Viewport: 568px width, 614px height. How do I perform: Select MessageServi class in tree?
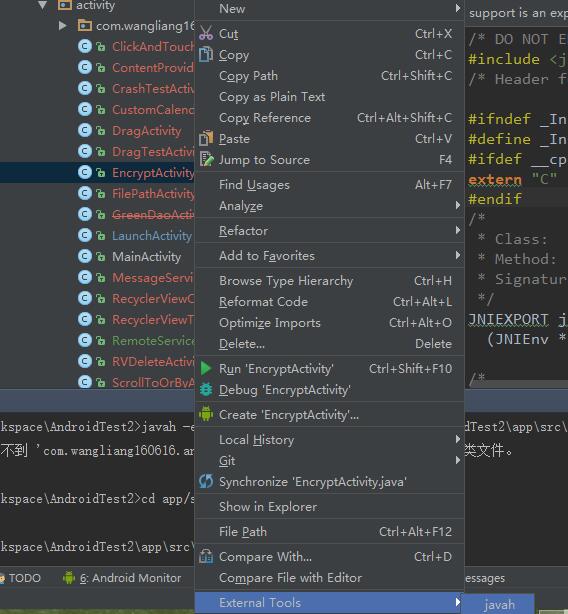pyautogui.click(x=153, y=278)
